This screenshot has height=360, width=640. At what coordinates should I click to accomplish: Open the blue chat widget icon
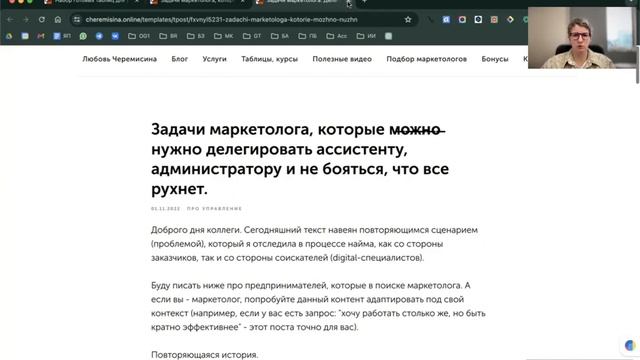(x=630, y=345)
